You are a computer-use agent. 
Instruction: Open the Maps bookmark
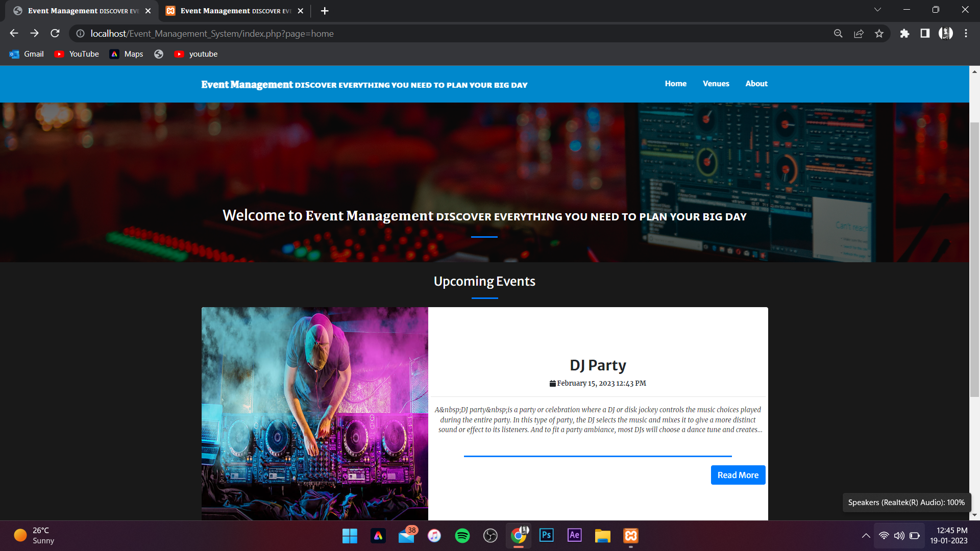[x=127, y=54]
